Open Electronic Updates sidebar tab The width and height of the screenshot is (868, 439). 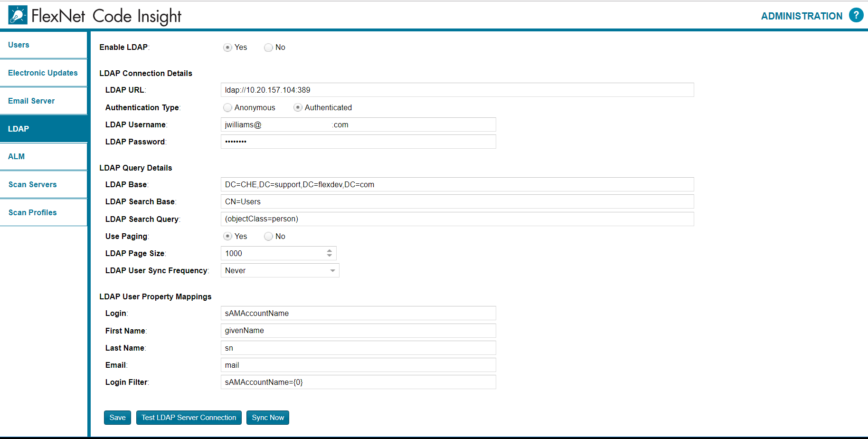point(44,73)
